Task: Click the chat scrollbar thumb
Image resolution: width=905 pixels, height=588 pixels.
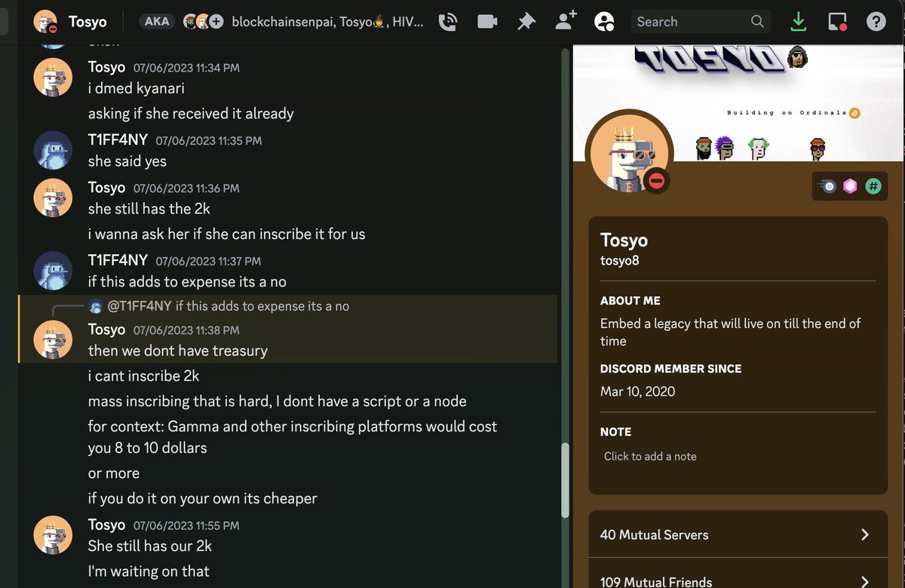Action: [565, 481]
